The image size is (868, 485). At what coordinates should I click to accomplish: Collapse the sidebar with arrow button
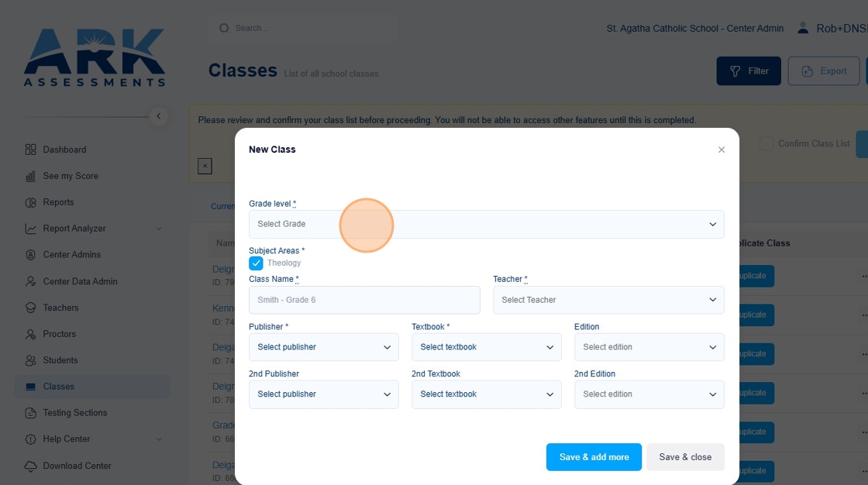coord(158,116)
